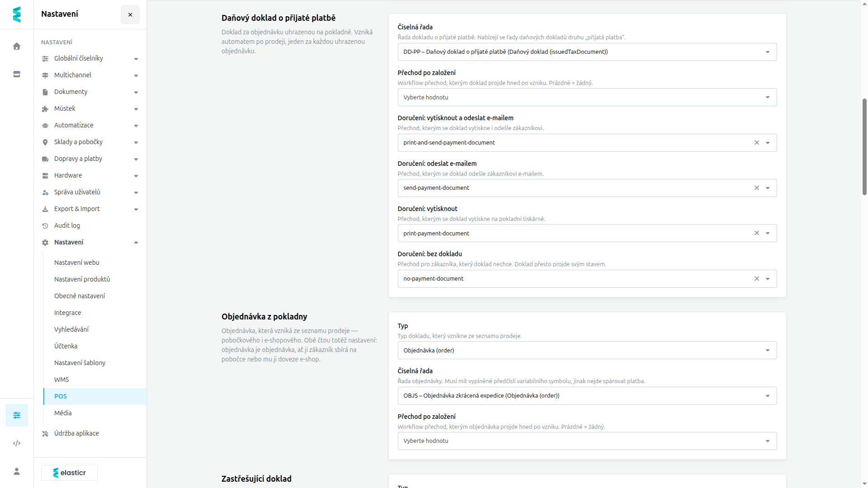Clear the print-and-send-payment-document value
Viewport: 868px width, 488px height.
(757, 143)
